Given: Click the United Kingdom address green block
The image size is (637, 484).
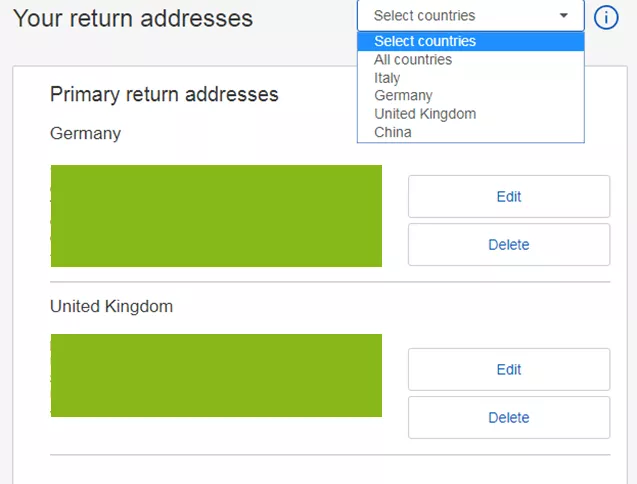Looking at the screenshot, I should 216,375.
